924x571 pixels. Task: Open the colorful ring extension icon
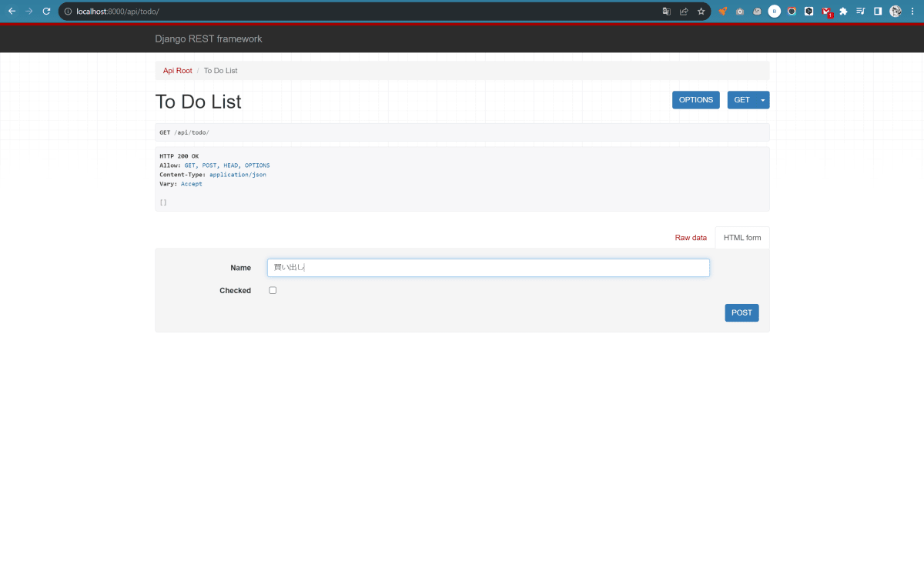pos(792,12)
